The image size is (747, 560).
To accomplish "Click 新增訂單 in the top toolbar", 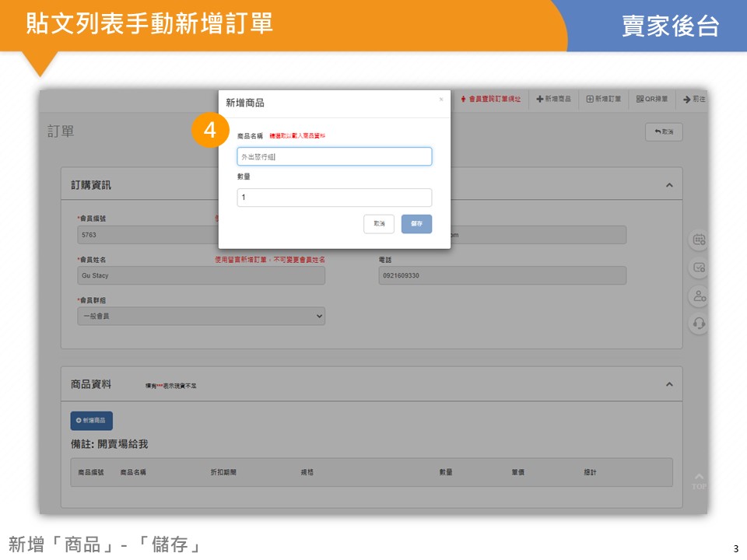I will [604, 100].
